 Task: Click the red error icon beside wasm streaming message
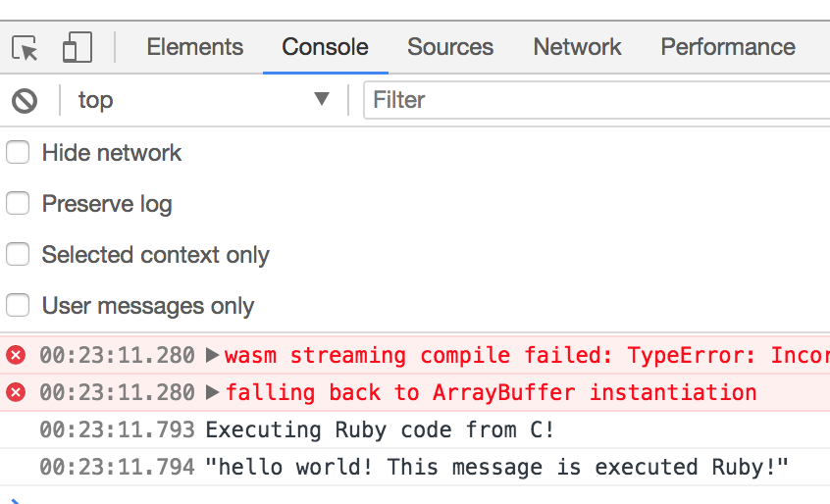point(16,355)
